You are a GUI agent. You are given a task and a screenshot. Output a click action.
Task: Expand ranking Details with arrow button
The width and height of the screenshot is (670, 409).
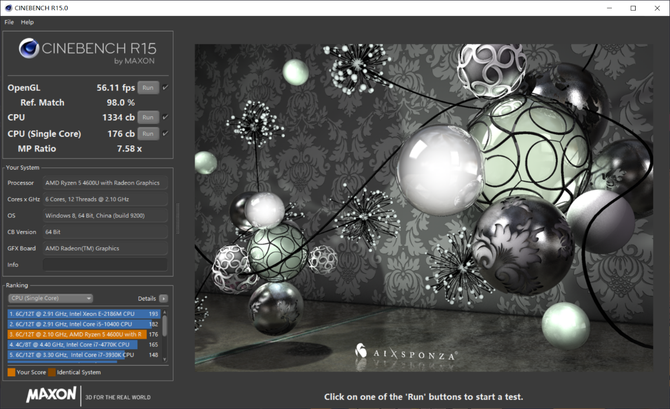(x=164, y=298)
